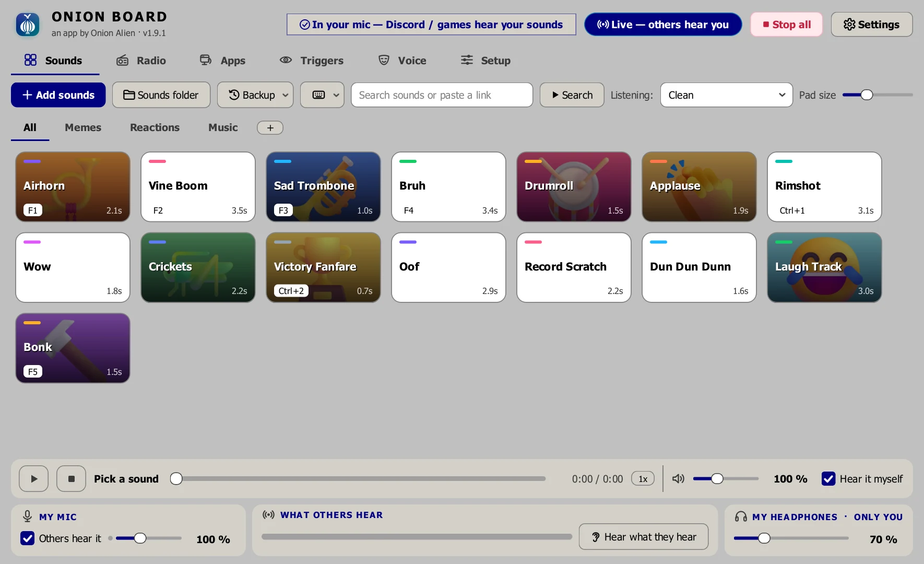Go to the Setup tab
924x564 pixels.
485,61
